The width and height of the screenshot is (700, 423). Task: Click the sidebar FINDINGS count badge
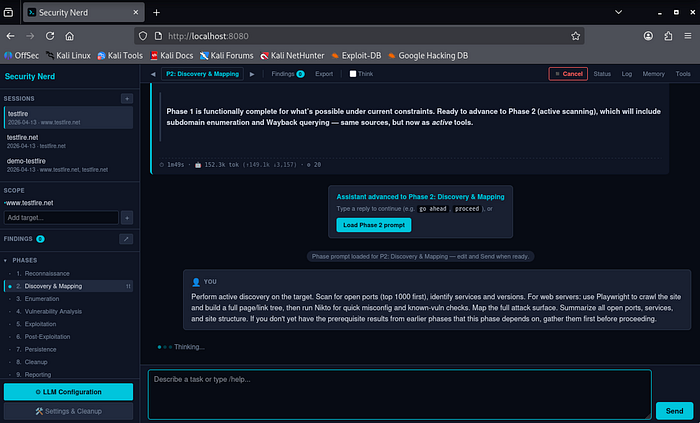[x=40, y=239]
